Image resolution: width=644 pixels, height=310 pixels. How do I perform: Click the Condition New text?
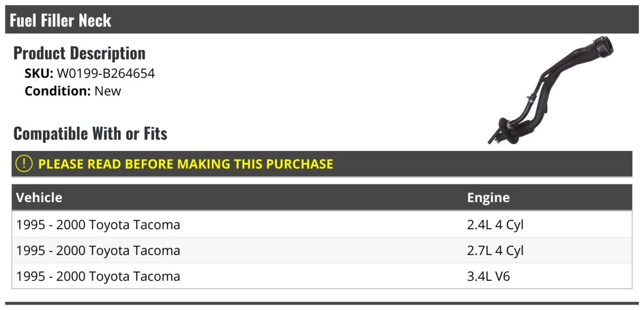point(73,91)
